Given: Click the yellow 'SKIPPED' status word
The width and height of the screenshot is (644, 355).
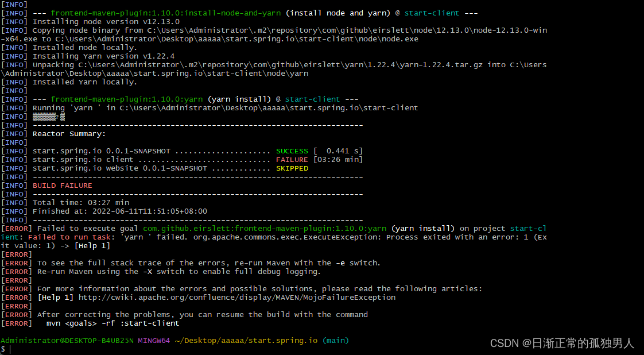Looking at the screenshot, I should pos(292,168).
